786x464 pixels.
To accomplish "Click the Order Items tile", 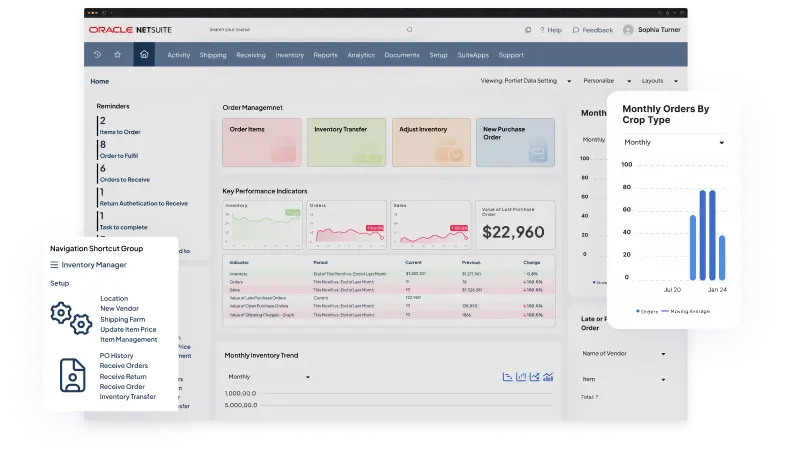I will [261, 142].
